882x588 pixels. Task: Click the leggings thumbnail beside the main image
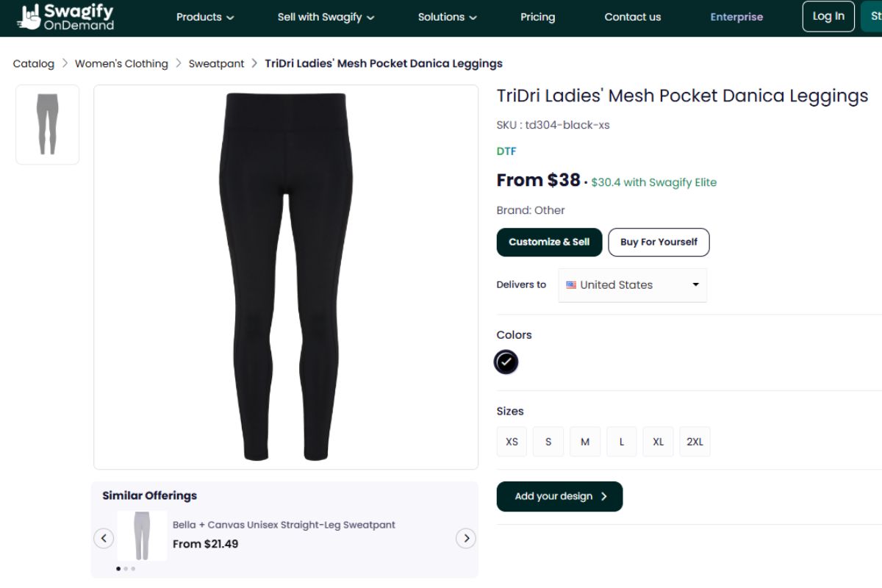pos(47,124)
